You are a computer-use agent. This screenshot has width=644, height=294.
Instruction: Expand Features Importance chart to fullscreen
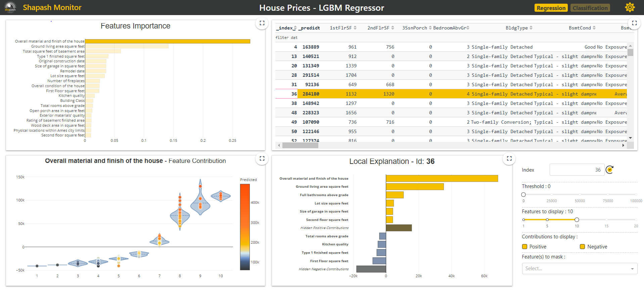pos(262,23)
